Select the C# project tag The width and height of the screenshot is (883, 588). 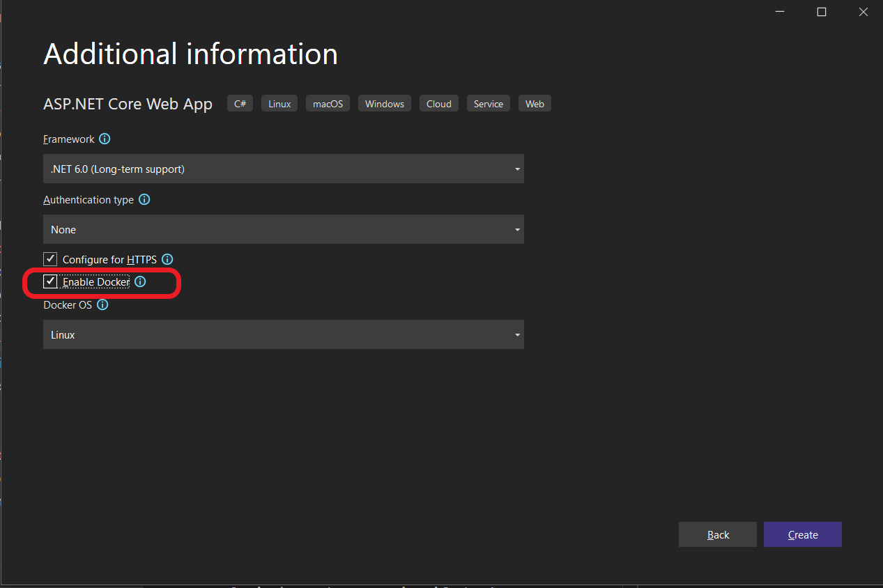[x=240, y=103]
